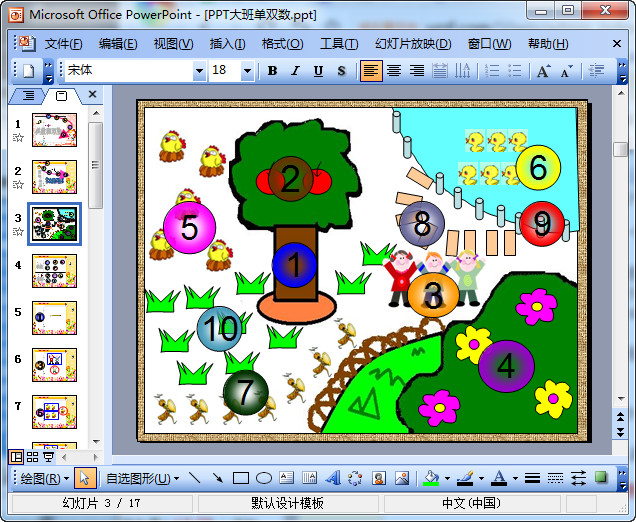This screenshot has height=522, width=636.
Task: Close the slide thumbnail pane
Action: click(x=92, y=95)
